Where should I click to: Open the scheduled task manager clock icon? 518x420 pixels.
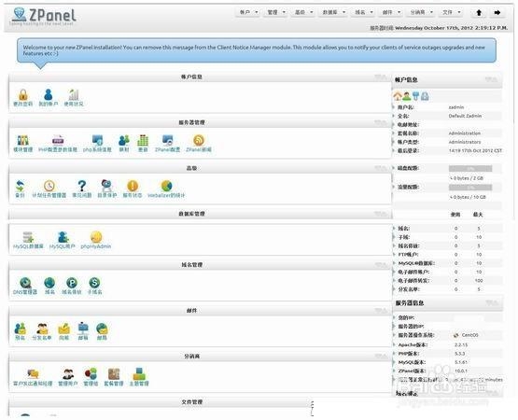click(x=49, y=186)
